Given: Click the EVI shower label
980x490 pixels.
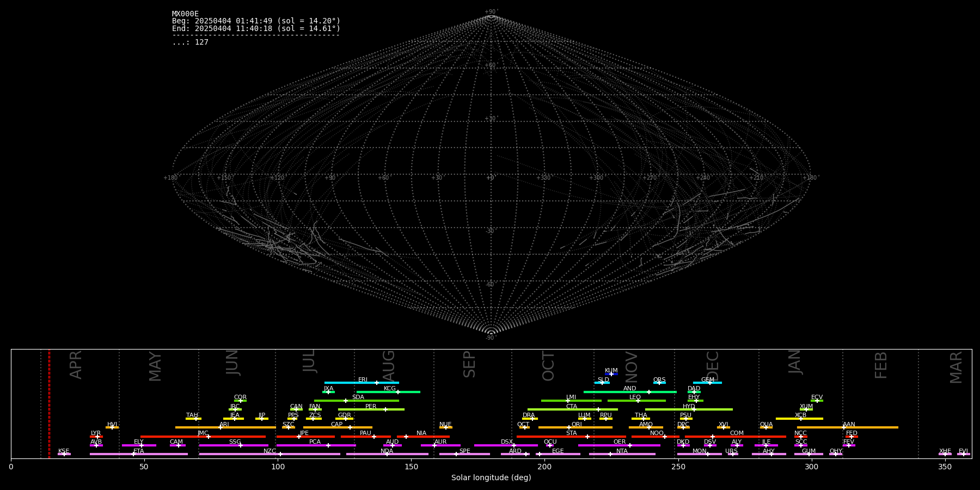Looking at the screenshot, I should [x=963, y=451].
